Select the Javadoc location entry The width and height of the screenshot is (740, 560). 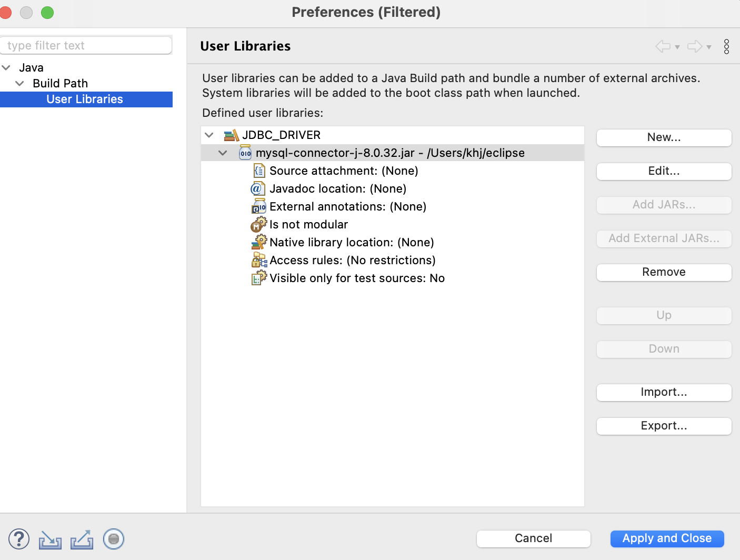tap(337, 189)
